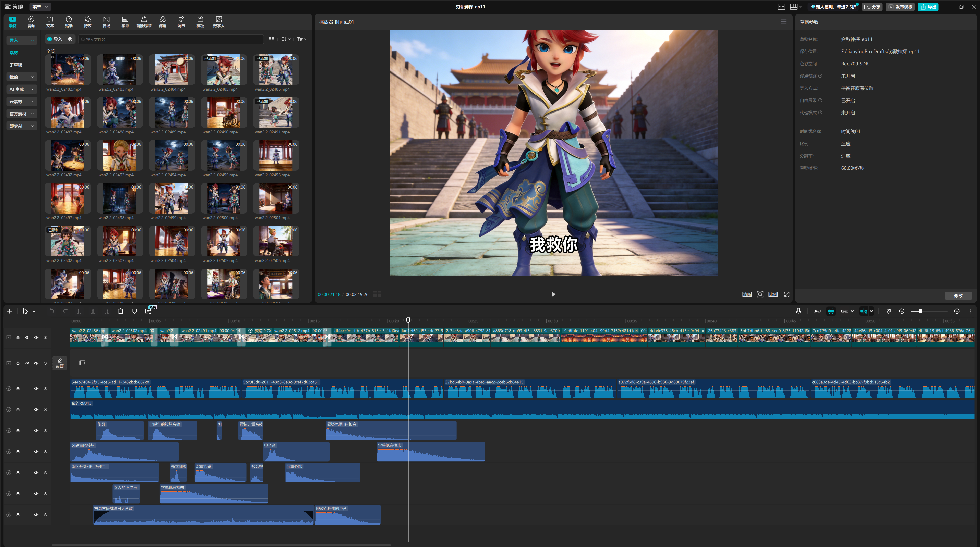Mute the 我的预设13 audio track
The height and width of the screenshot is (547, 980).
click(x=36, y=409)
